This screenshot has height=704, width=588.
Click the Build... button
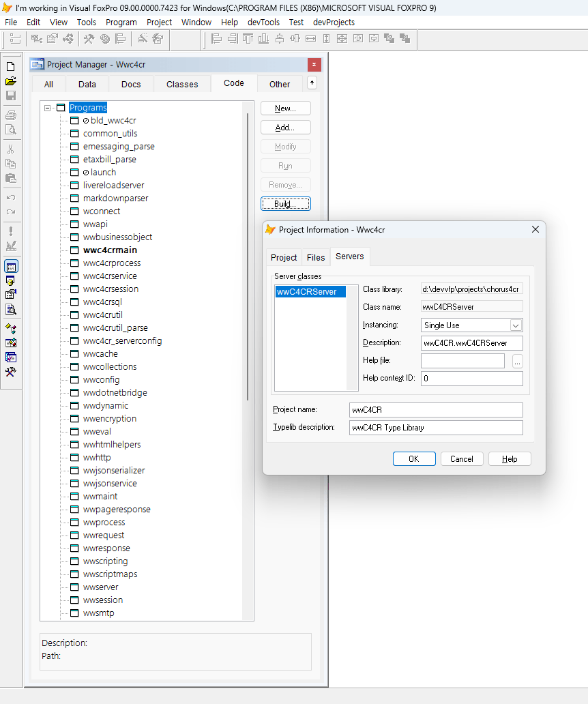(285, 204)
